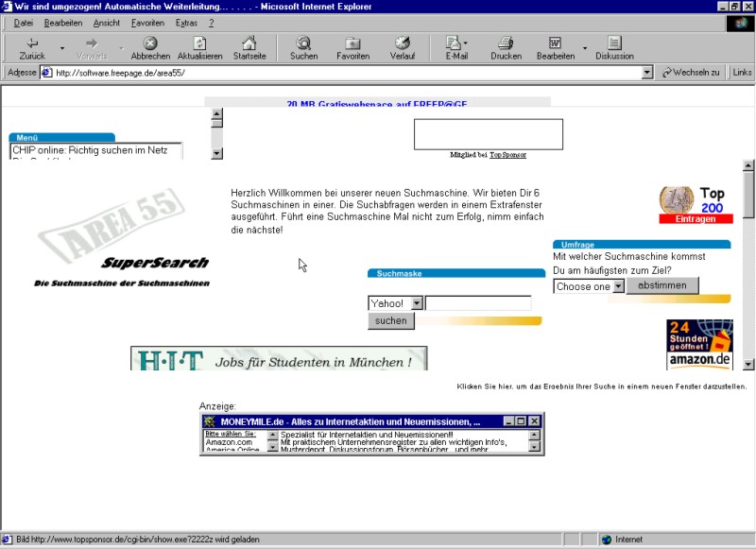Open the address bar dropdown list
The height and width of the screenshot is (549, 756).
tap(647, 73)
